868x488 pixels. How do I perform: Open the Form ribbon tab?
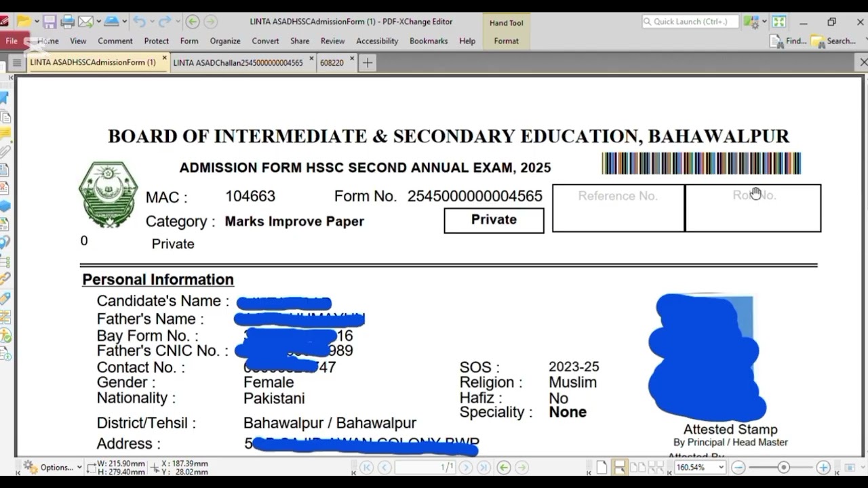[x=189, y=41]
